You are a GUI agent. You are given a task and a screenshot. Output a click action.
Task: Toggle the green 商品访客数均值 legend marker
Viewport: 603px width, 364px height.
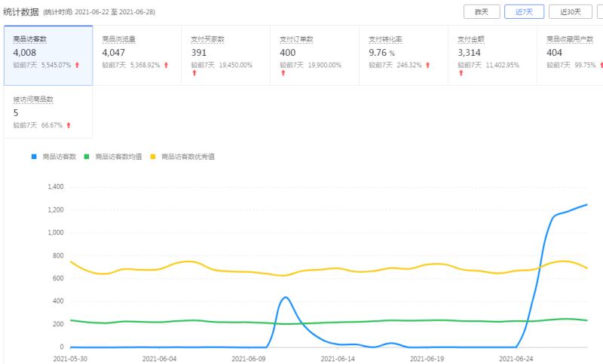click(87, 157)
